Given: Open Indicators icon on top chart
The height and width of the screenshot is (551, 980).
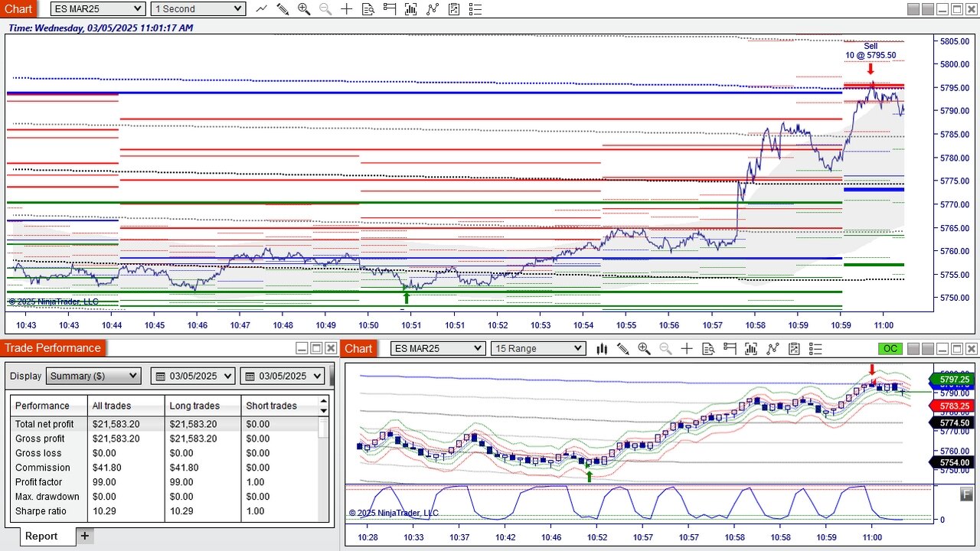Looking at the screenshot, I should (433, 9).
